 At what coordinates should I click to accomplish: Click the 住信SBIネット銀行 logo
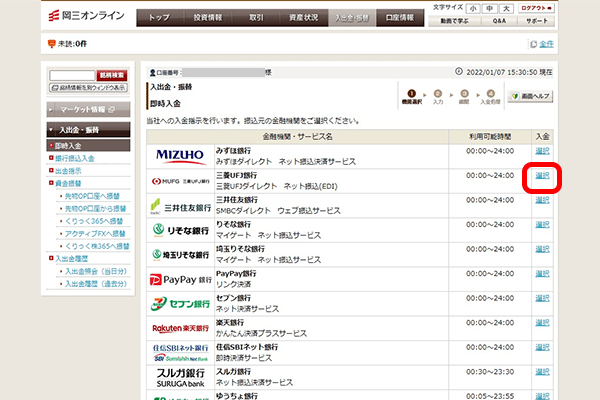tap(181, 353)
